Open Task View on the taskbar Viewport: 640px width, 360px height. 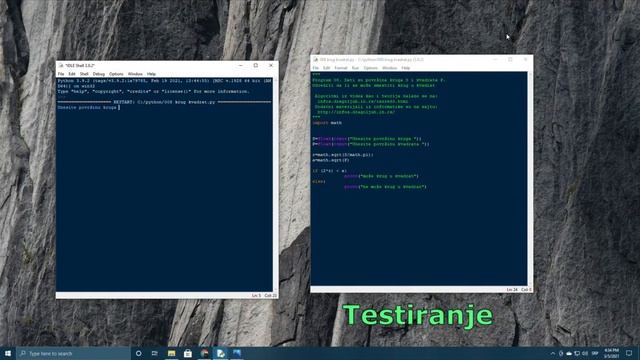tap(155, 353)
